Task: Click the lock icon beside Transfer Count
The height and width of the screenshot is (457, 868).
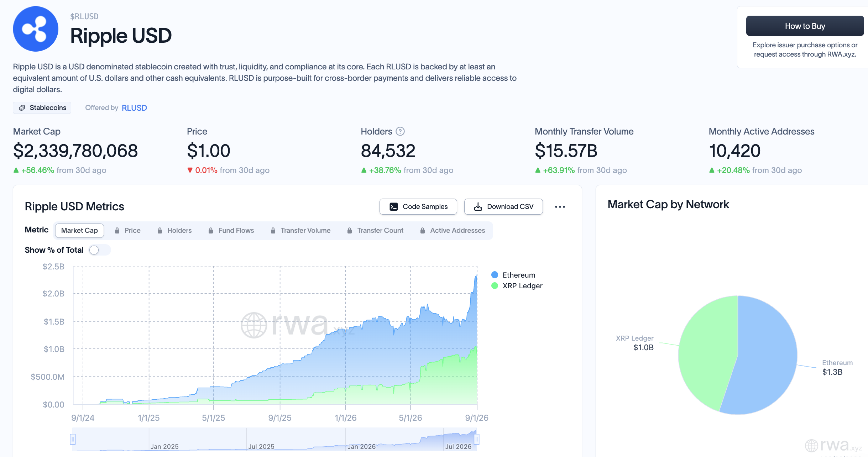Action: tap(350, 231)
